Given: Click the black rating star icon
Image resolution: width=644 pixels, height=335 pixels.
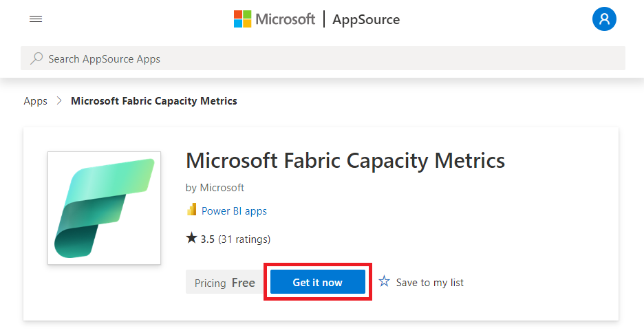Looking at the screenshot, I should 191,238.
